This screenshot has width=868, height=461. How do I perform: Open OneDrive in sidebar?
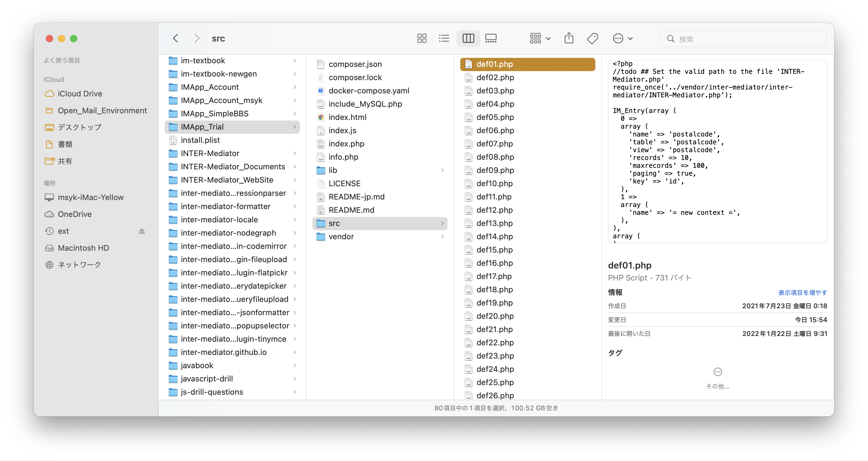(x=74, y=214)
